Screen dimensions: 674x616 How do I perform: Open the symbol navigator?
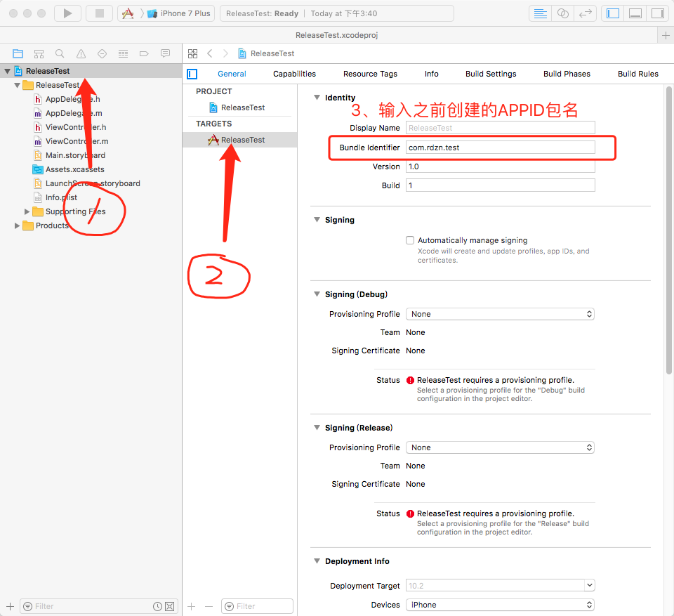click(x=39, y=54)
